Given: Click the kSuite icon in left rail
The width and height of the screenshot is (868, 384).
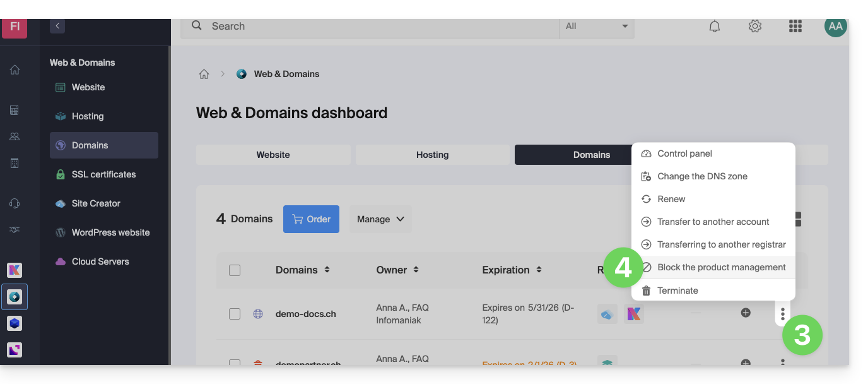Looking at the screenshot, I should click(15, 270).
